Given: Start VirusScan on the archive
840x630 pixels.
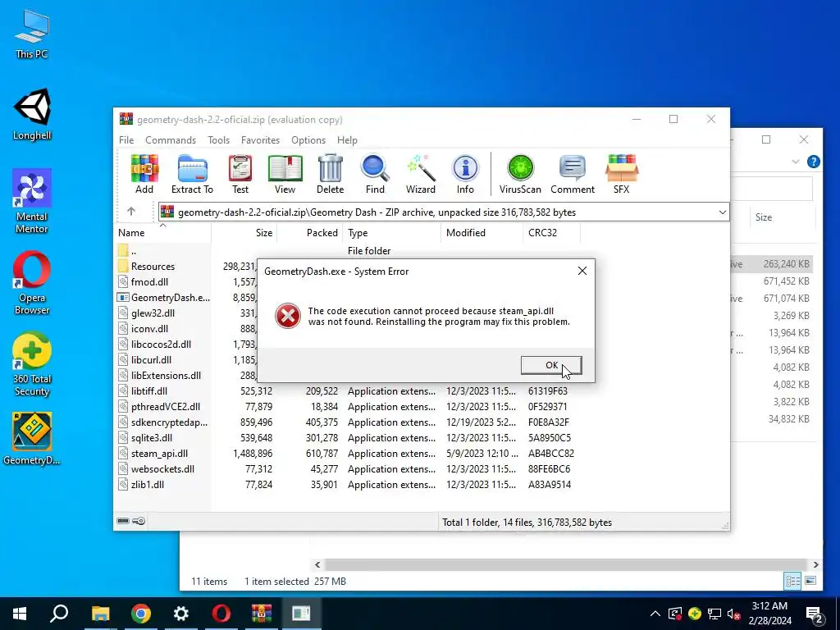Looking at the screenshot, I should (520, 174).
